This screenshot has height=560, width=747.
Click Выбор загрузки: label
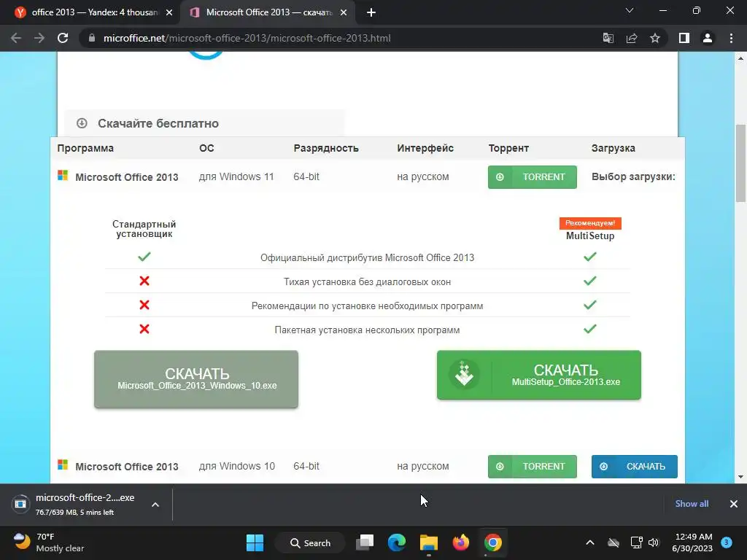point(634,176)
